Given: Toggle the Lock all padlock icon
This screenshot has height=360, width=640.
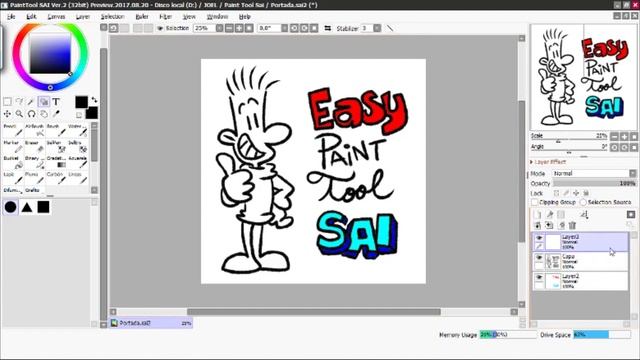Looking at the screenshot, I should tap(586, 193).
